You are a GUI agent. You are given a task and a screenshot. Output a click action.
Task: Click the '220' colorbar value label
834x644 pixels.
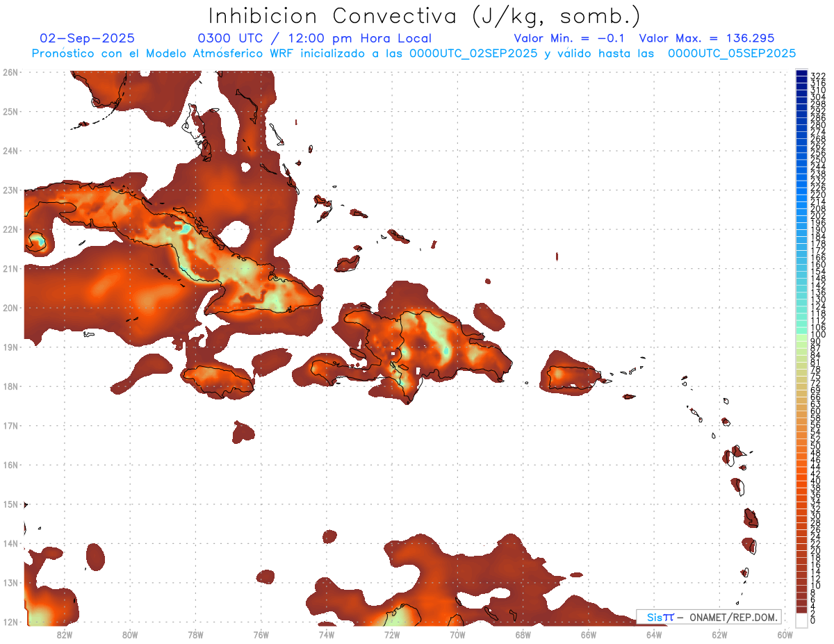(x=818, y=195)
